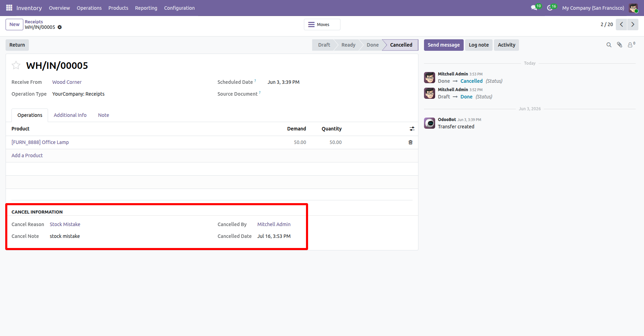Open the Moves smart button
Image resolution: width=644 pixels, height=336 pixels.
[322, 25]
